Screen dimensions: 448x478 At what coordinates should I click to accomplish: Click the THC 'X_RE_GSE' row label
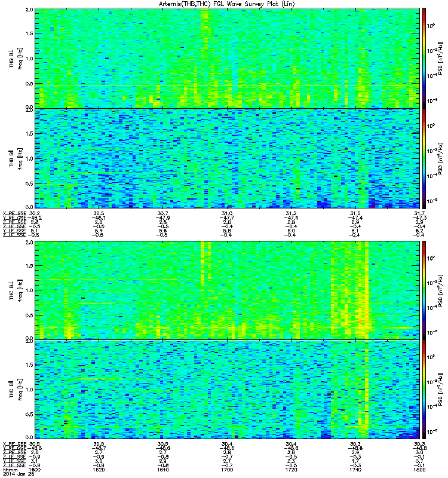[14, 444]
